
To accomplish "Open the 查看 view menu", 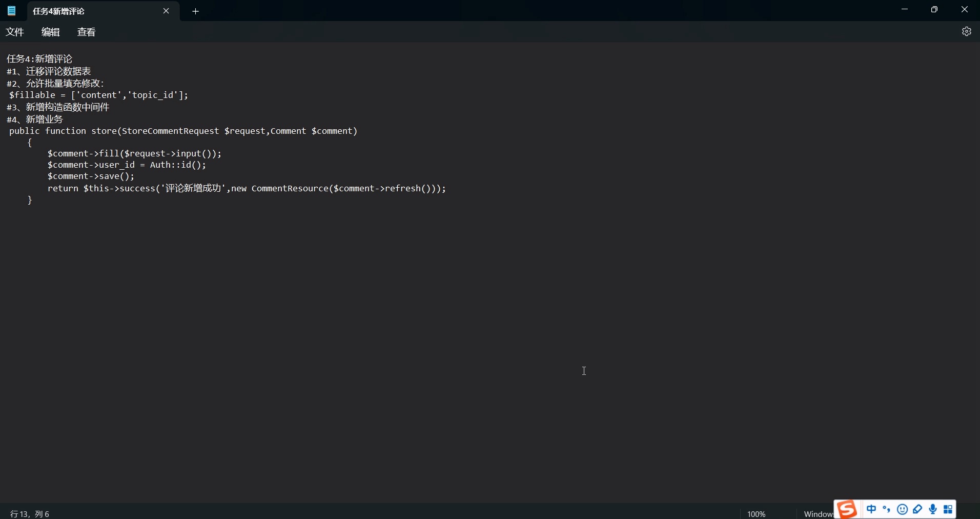I will [x=86, y=31].
